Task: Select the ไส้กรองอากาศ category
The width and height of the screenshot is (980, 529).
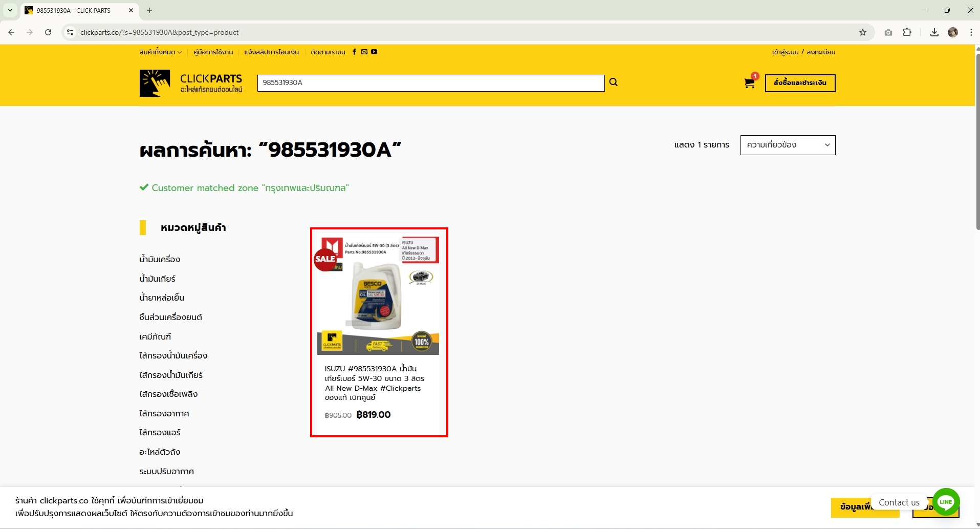Action: point(164,413)
